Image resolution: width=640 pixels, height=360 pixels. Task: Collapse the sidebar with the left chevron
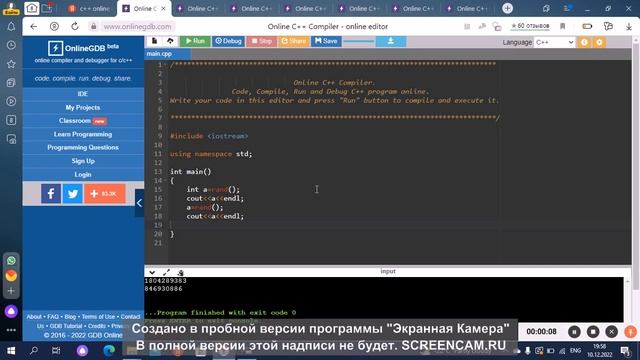[x=139, y=203]
